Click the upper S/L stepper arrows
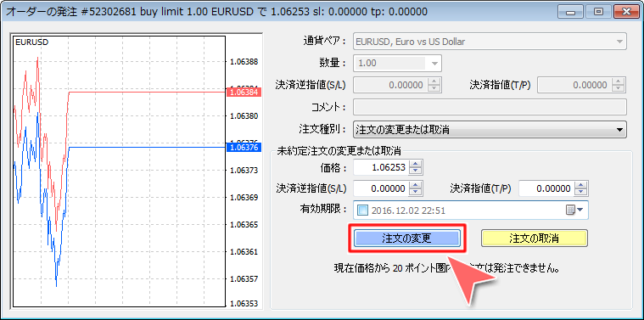The height and width of the screenshot is (320, 644). tap(434, 86)
